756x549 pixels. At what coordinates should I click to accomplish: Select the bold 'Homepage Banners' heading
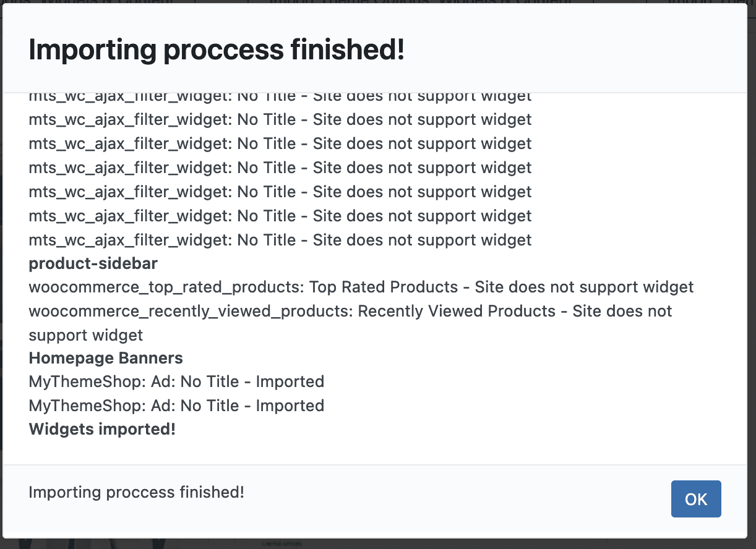click(106, 358)
